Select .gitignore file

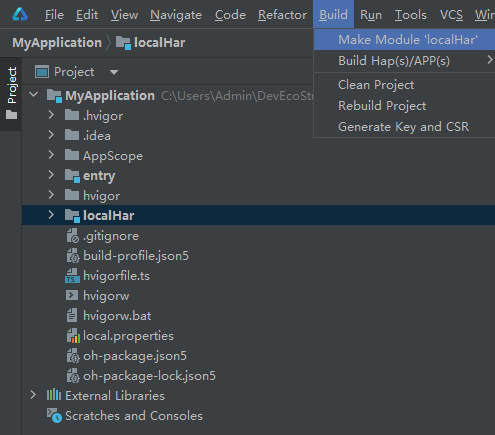tap(111, 236)
